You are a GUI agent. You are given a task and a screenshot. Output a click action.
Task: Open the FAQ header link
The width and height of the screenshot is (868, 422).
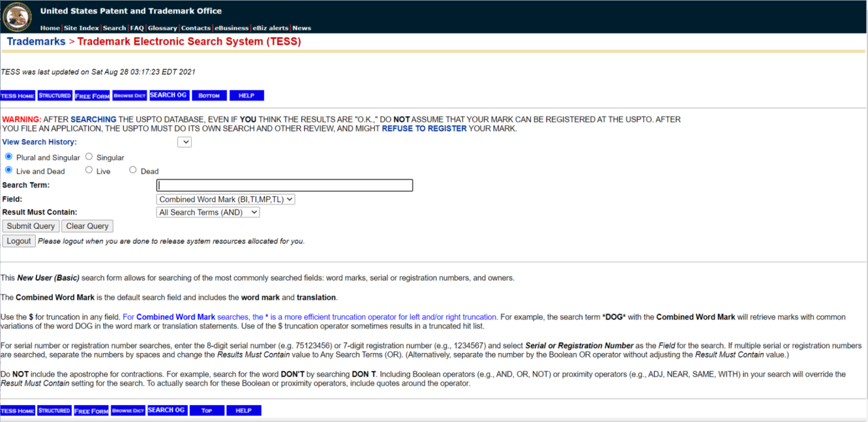137,28
